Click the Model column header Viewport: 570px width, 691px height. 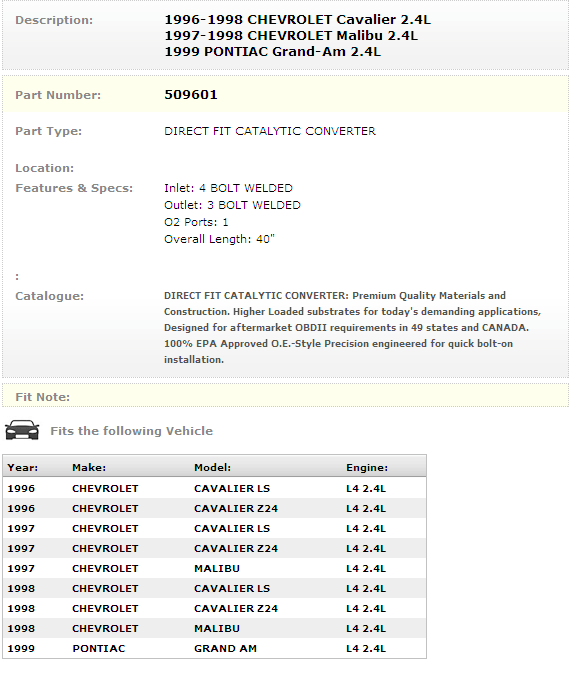click(x=212, y=468)
